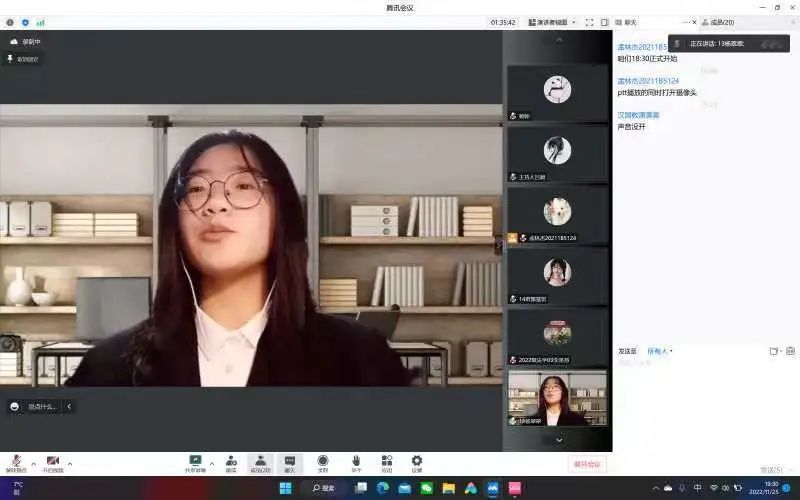Screen dimensions: 800x500
Task: Click the green network signal icon
Action: 40,22
